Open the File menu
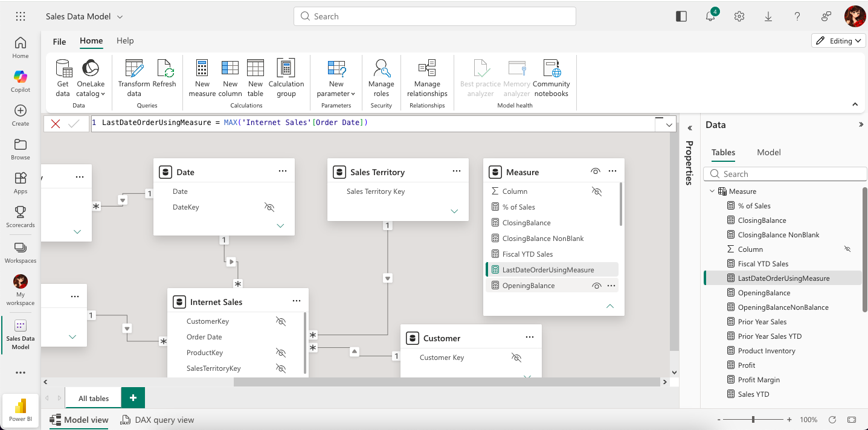Screen dimensions: 868x430 pyautogui.click(x=59, y=42)
